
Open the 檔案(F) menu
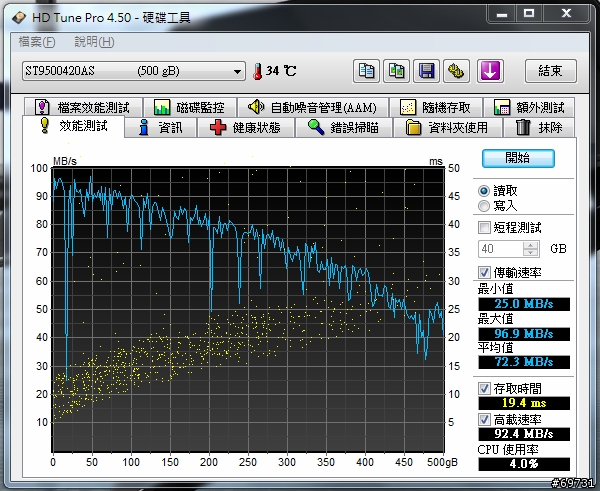(x=37, y=42)
